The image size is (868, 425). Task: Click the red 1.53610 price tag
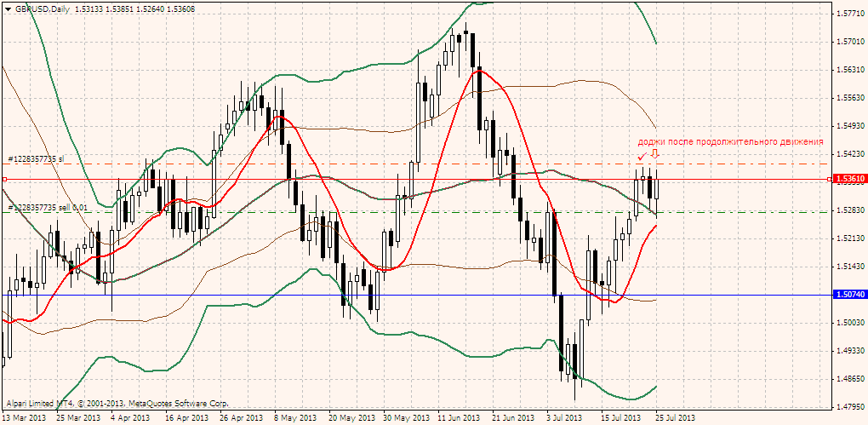point(849,179)
